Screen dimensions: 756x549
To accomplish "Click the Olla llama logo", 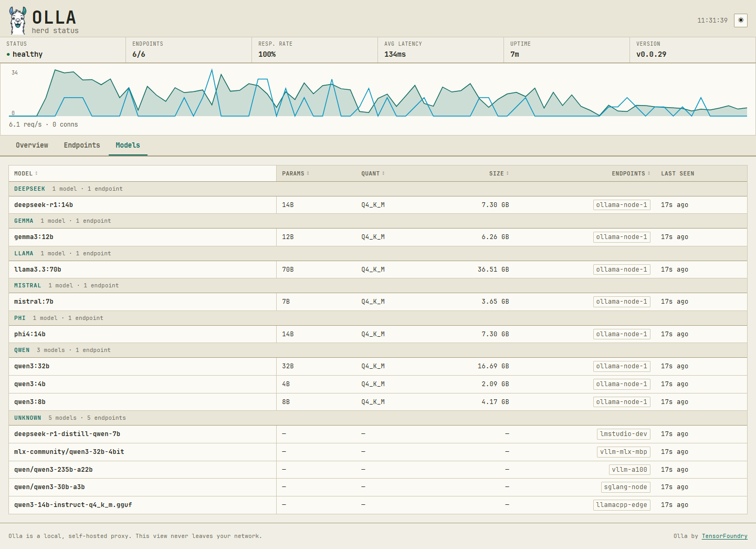I will pos(17,21).
